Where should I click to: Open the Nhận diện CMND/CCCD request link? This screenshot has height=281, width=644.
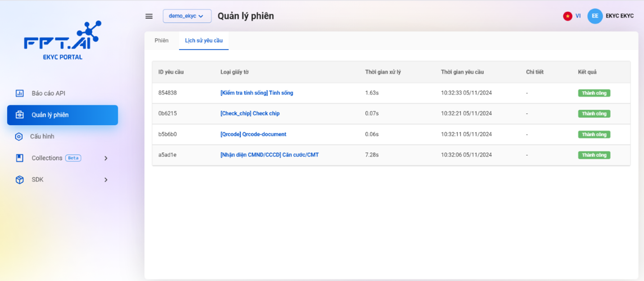(x=269, y=155)
